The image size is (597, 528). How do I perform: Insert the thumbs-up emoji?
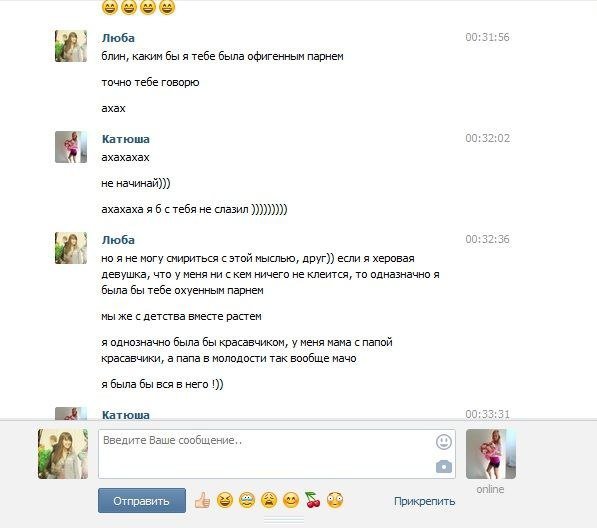click(x=203, y=500)
